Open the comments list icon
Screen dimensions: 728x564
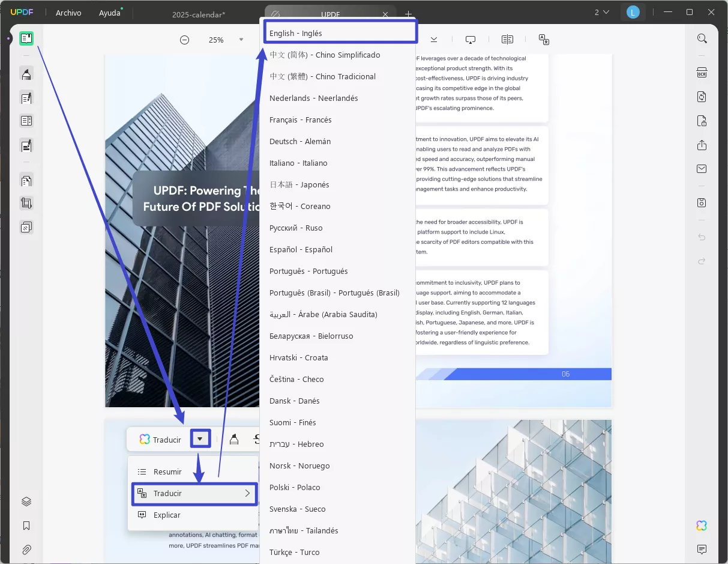pyautogui.click(x=702, y=550)
